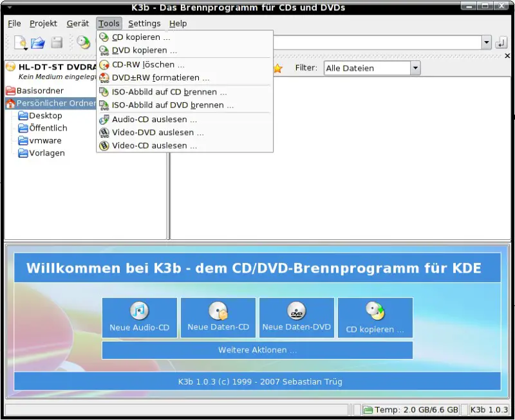Click the HL-DT-ST drive disc icon
Image resolution: width=515 pixels, height=420 pixels.
pos(11,67)
